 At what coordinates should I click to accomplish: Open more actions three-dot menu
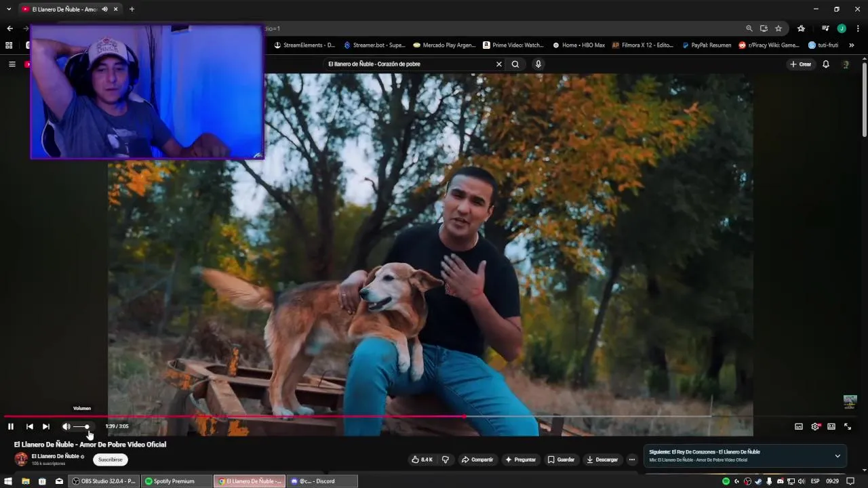[x=632, y=460]
